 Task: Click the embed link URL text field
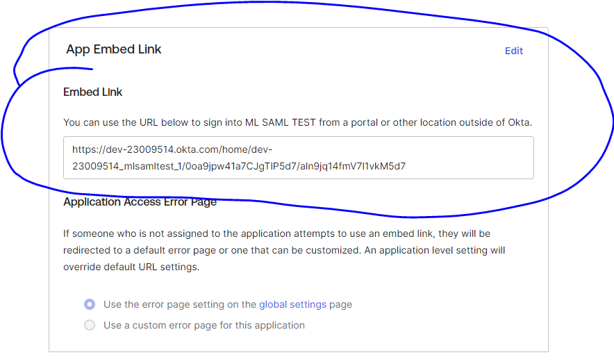point(299,158)
